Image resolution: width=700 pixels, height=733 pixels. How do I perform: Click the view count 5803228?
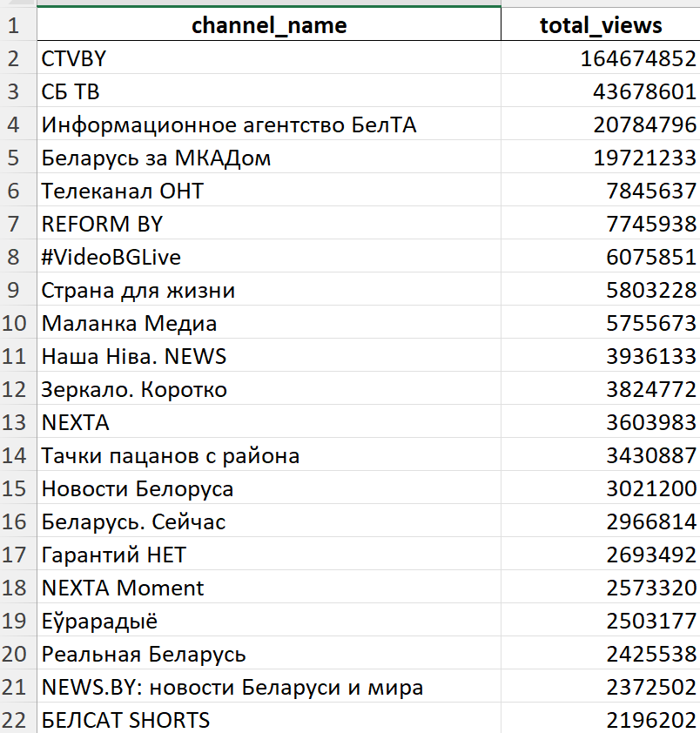pos(600,290)
